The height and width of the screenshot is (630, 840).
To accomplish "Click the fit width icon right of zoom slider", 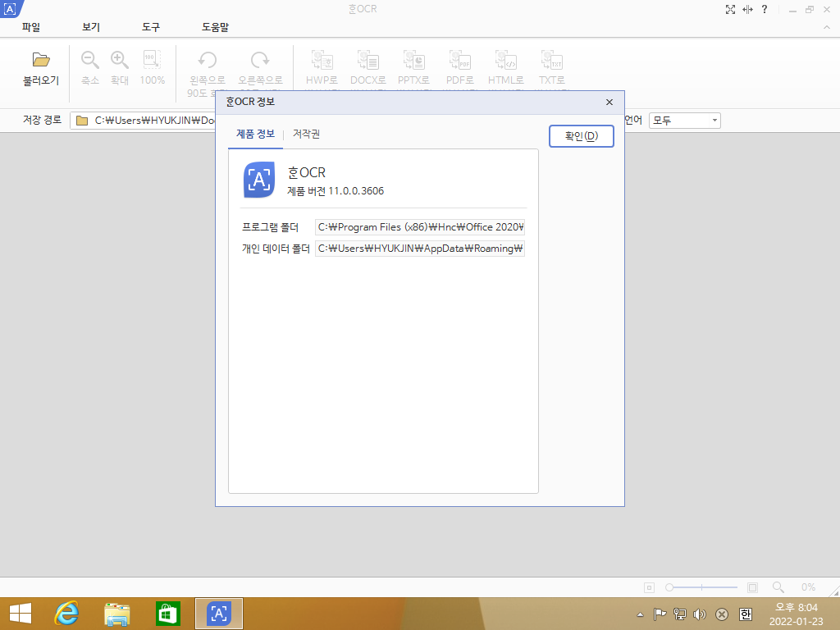I will 753,587.
